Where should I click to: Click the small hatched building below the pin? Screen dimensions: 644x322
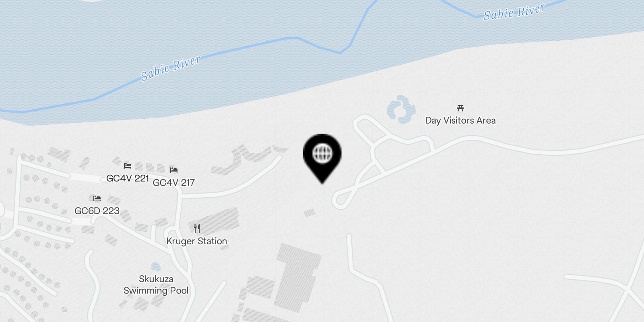click(x=310, y=213)
